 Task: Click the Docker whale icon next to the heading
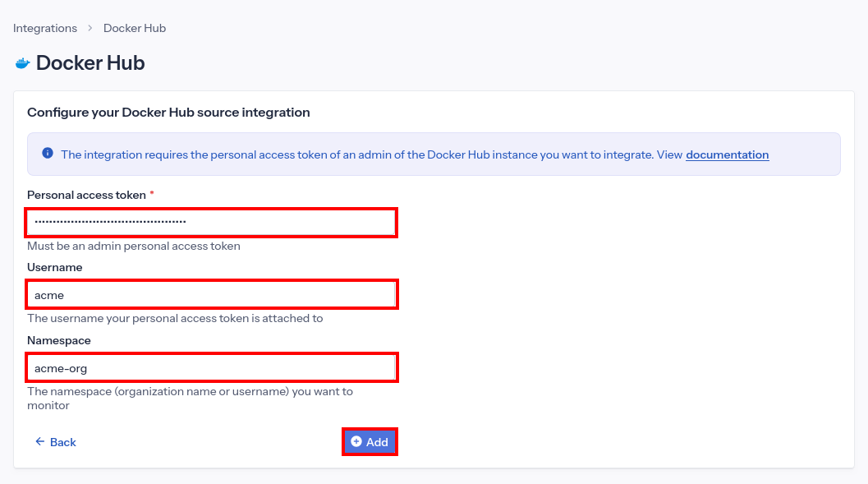(x=21, y=62)
